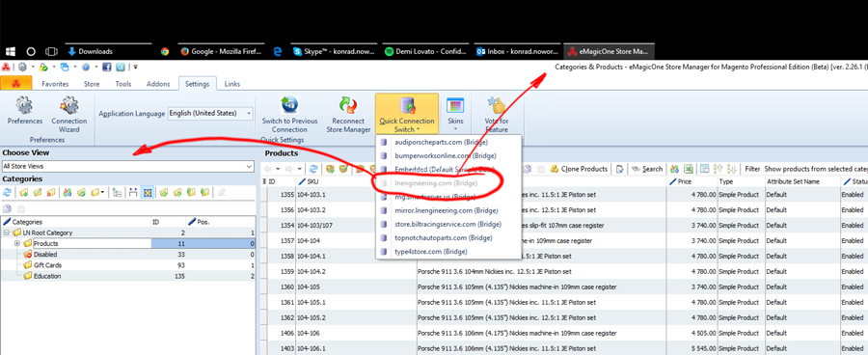Select product row with SKU 104-103/107
This screenshot has width=868, height=355.
pos(564,226)
